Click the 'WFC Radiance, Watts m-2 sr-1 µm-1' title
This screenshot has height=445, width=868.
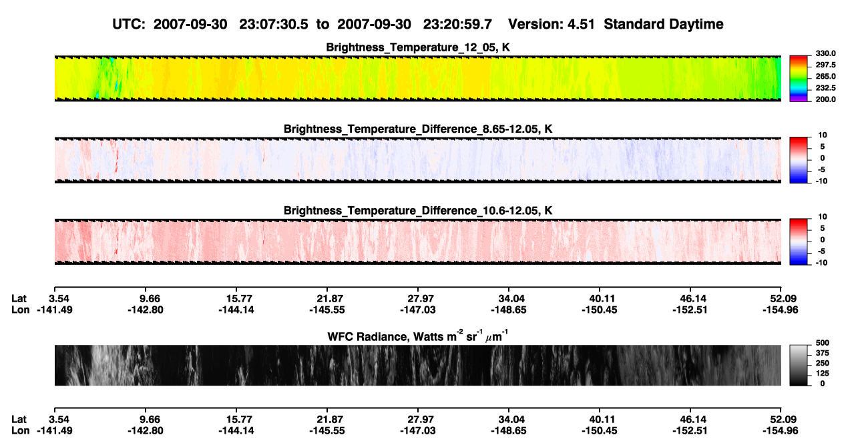click(418, 336)
